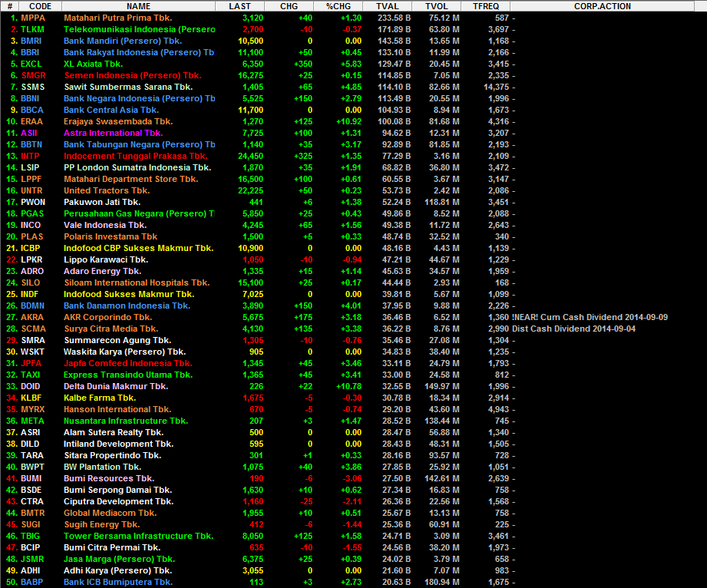Click AKRA Cum Cash Dividend 2014-09-09 note
The width and height of the screenshot is (707, 588).
pos(590,317)
